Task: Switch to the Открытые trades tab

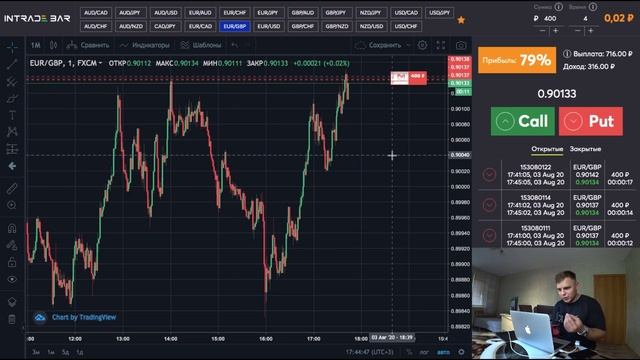Action: [547, 149]
